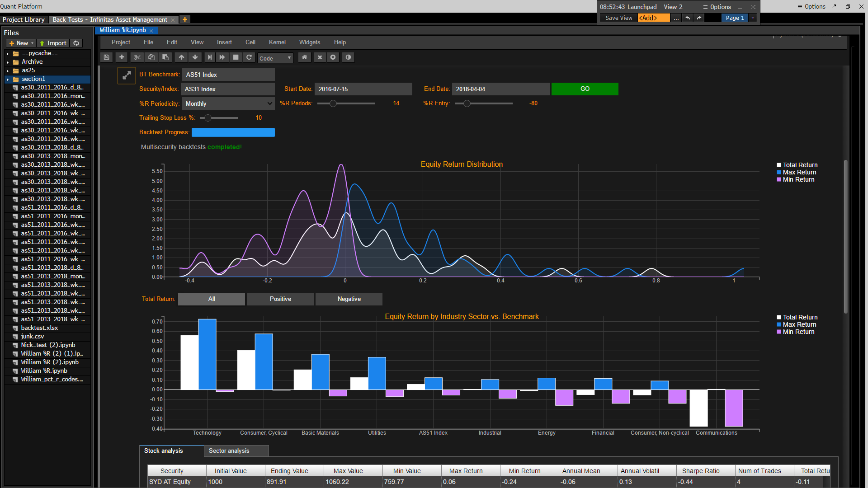Open the Code cell type dropdown
This screenshot has height=488, width=868.
click(x=275, y=58)
